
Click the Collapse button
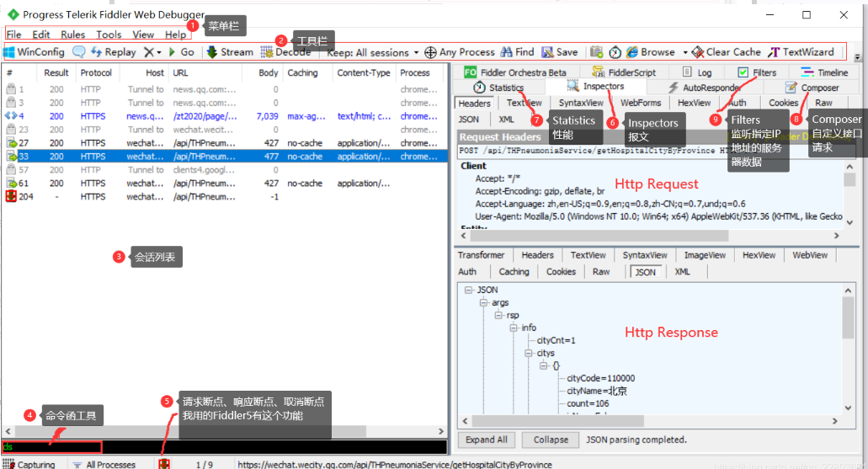click(551, 440)
